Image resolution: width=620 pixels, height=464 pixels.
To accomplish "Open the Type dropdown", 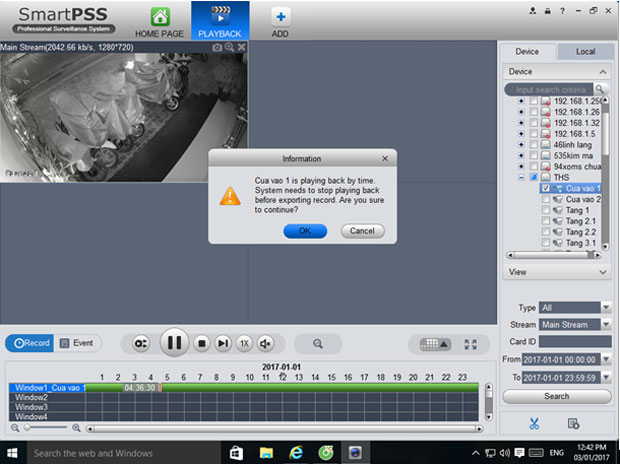I will pos(606,307).
